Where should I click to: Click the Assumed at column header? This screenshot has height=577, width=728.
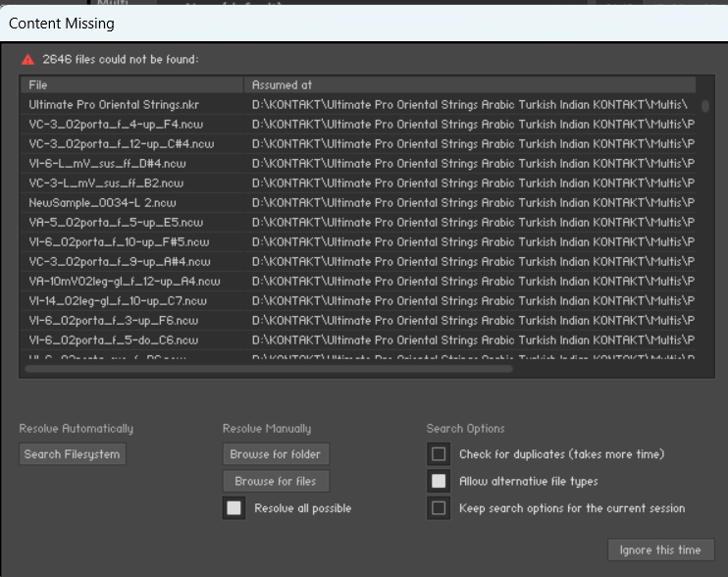pos(470,85)
